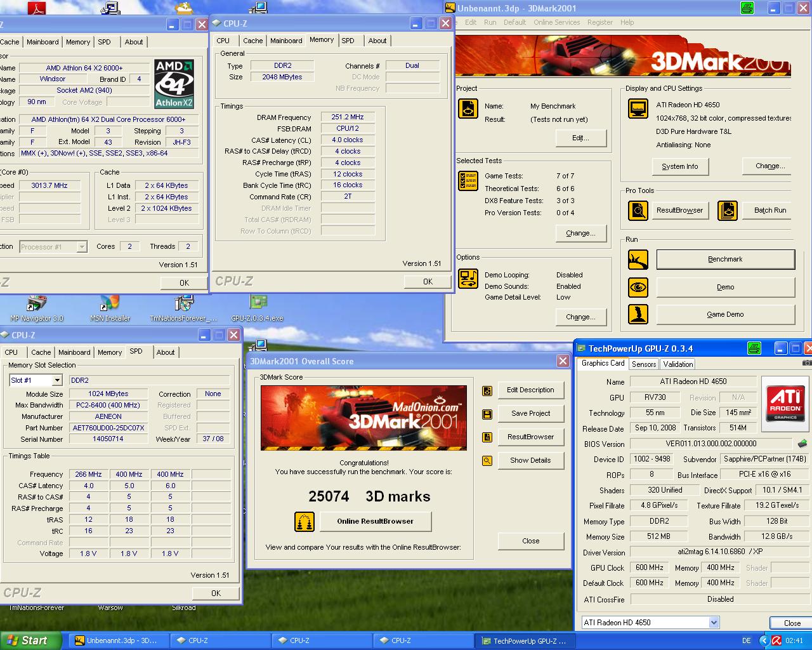This screenshot has width=812, height=650.
Task: Switch to the Validation tab in GPU-Z
Action: tap(678, 364)
